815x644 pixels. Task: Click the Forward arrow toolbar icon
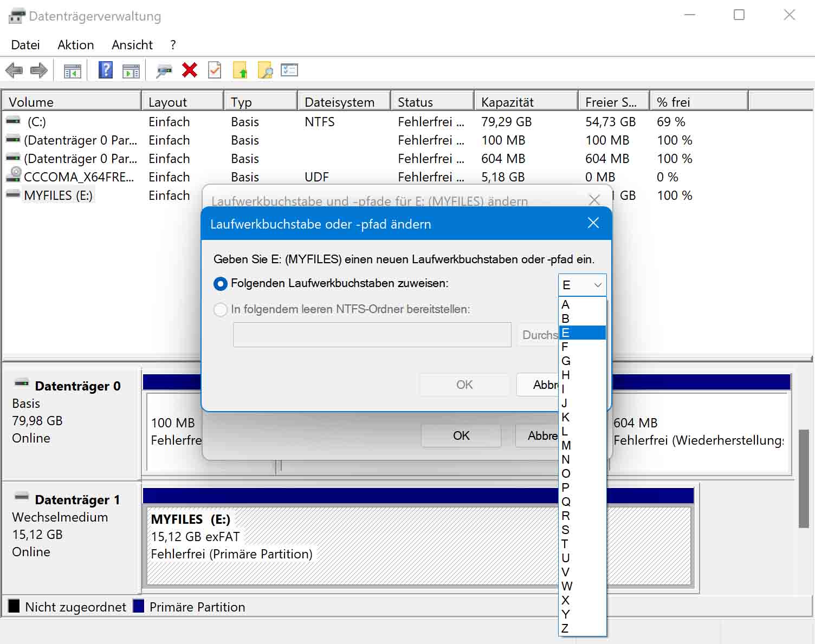click(x=39, y=70)
